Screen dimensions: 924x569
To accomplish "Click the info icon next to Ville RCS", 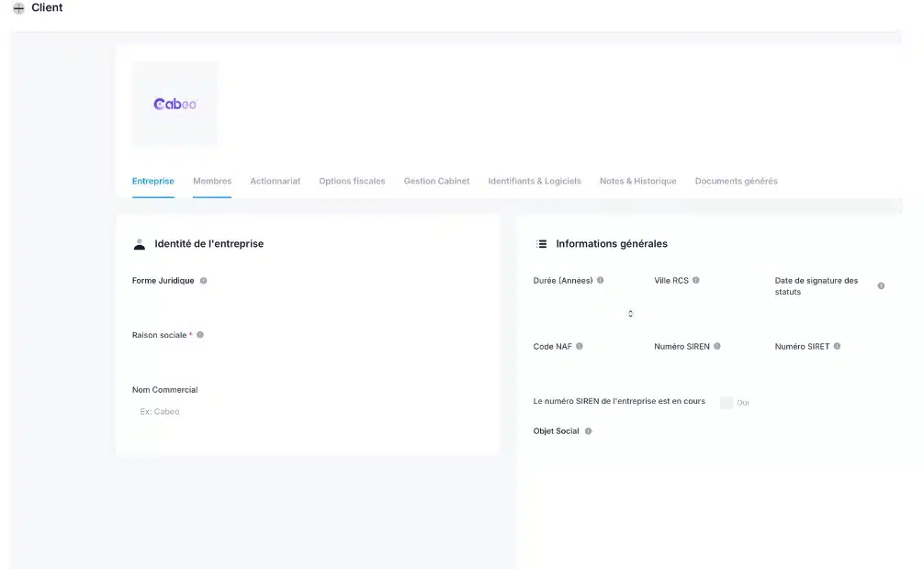I will [696, 281].
